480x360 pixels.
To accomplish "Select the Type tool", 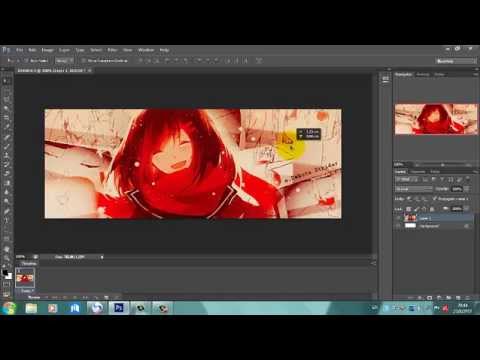I will [6, 220].
